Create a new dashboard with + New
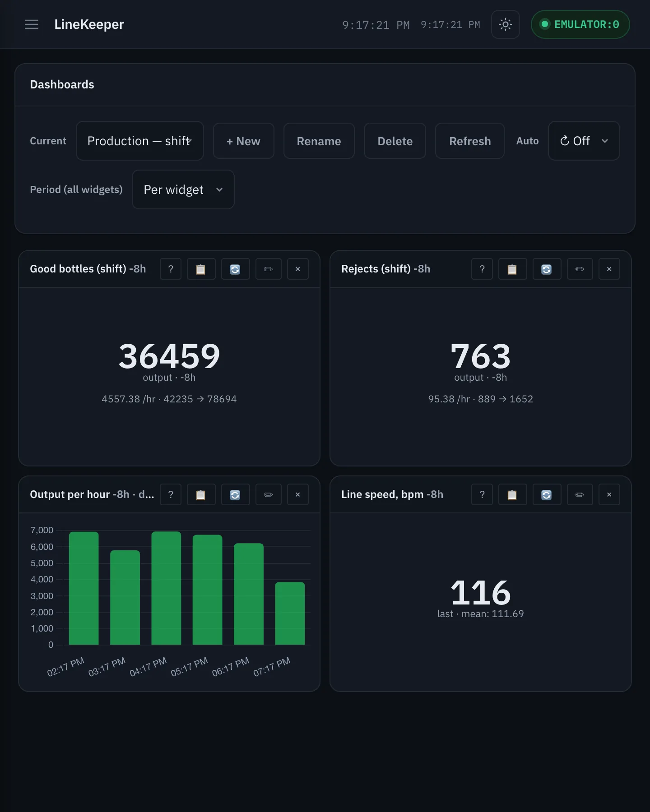The height and width of the screenshot is (812, 650). (x=244, y=141)
